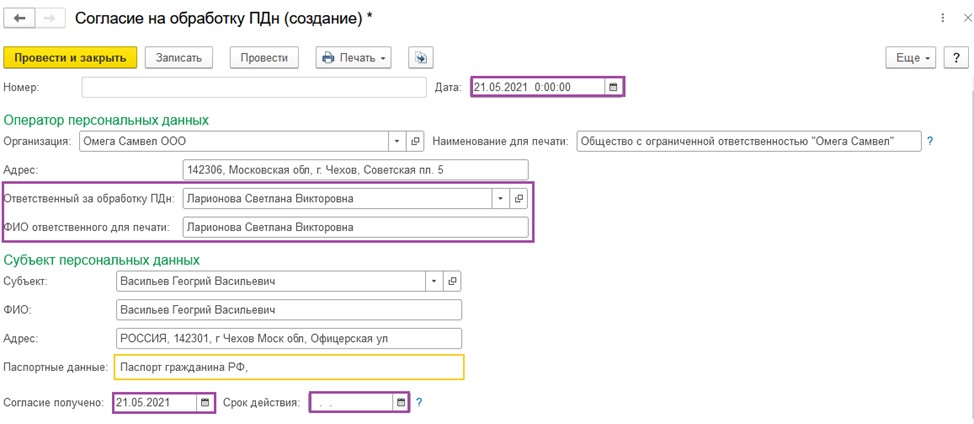
Task: Click the create-based-on document icon in toolbar
Action: pyautogui.click(x=421, y=58)
